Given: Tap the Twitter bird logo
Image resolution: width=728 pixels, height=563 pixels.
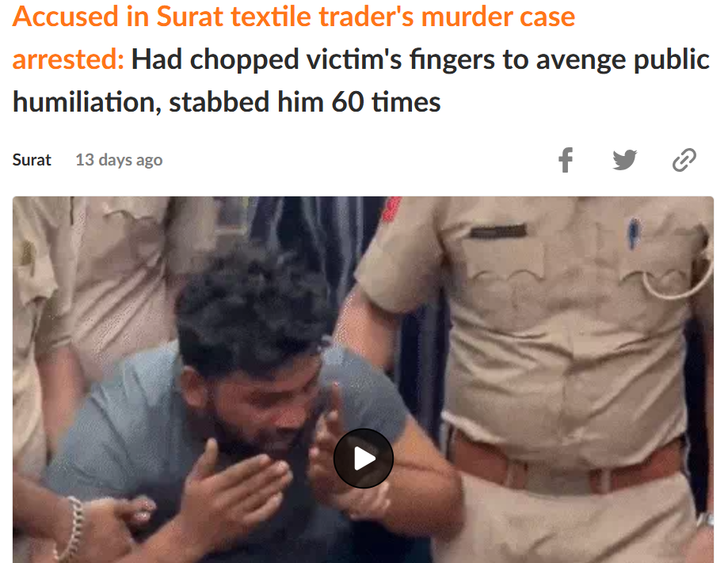Looking at the screenshot, I should (x=624, y=160).
